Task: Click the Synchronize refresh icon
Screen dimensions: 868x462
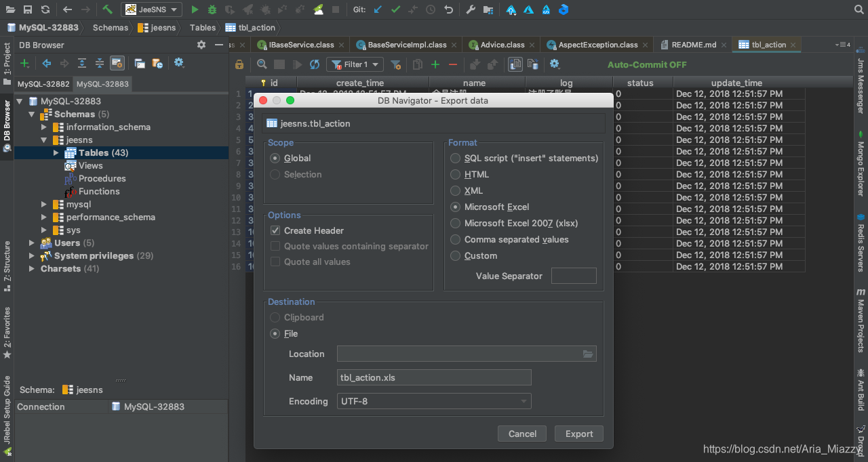Action: [x=45, y=9]
